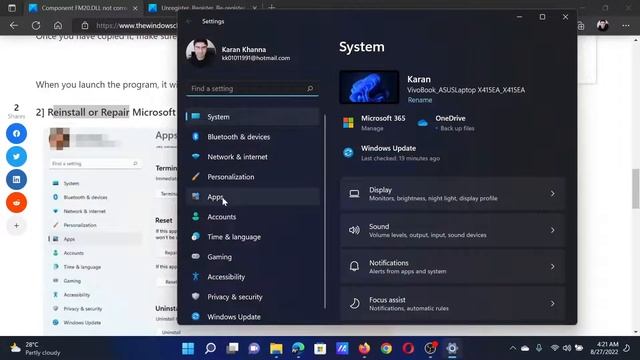Open Opera from the taskbar
640x360 pixels.
(x=408, y=348)
